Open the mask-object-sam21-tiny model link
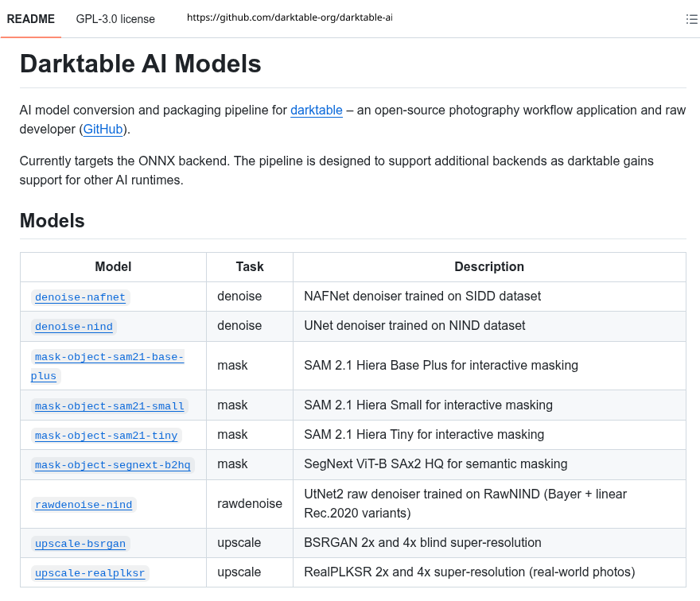Image resolution: width=700 pixels, height=601 pixels. pos(107,436)
